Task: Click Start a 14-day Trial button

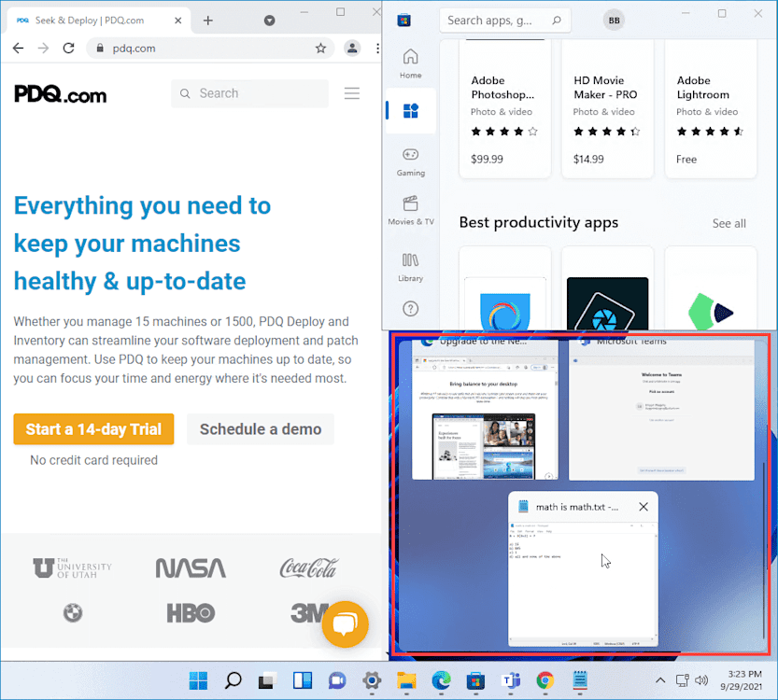Action: pos(93,428)
